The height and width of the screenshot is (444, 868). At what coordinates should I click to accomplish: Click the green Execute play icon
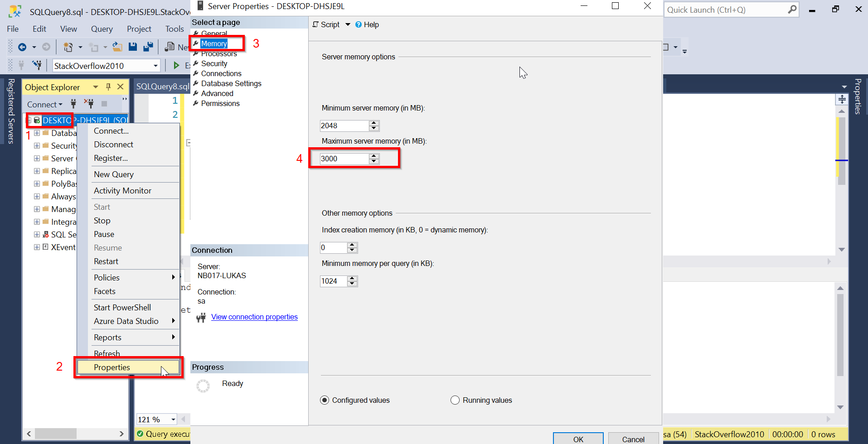(176, 66)
